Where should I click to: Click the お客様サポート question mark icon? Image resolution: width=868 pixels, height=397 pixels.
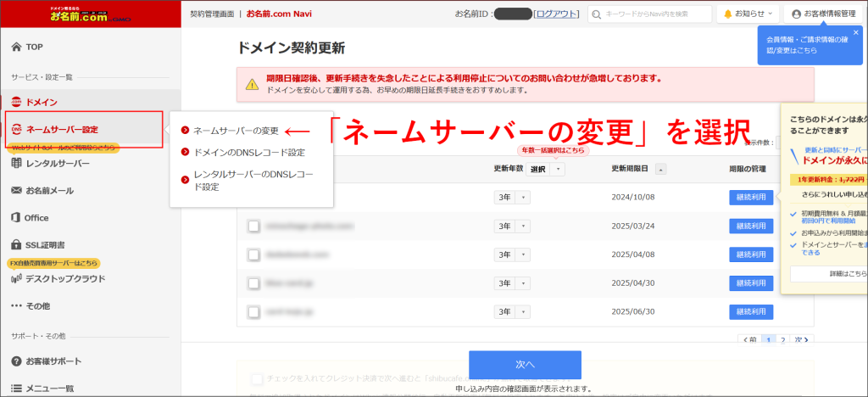point(16,361)
